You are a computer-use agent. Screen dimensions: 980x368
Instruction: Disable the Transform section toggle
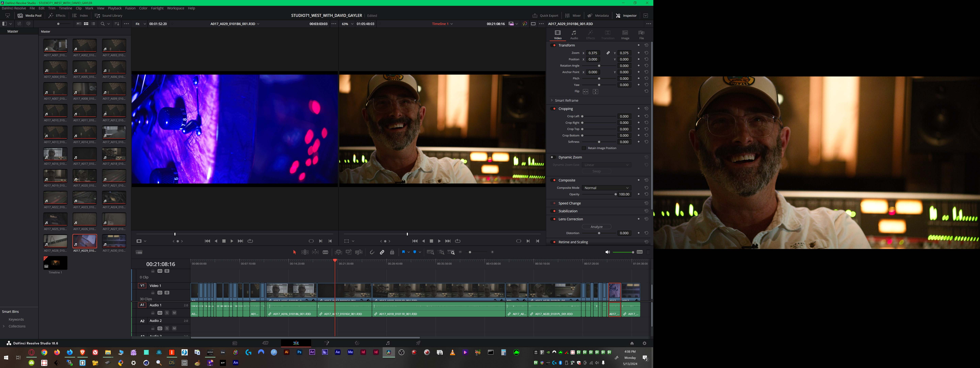[553, 45]
